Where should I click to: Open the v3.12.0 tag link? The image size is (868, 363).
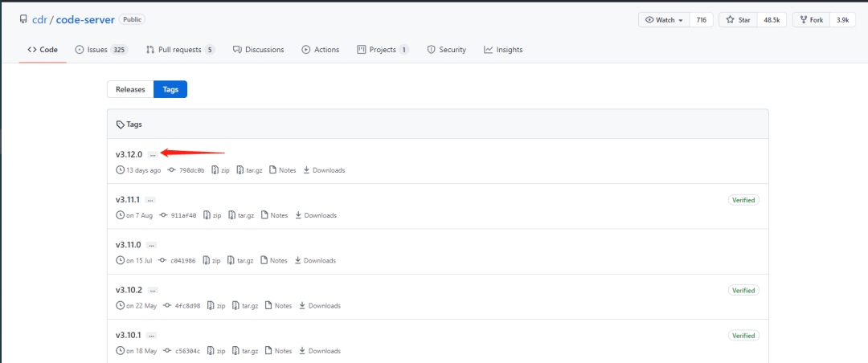pos(129,154)
